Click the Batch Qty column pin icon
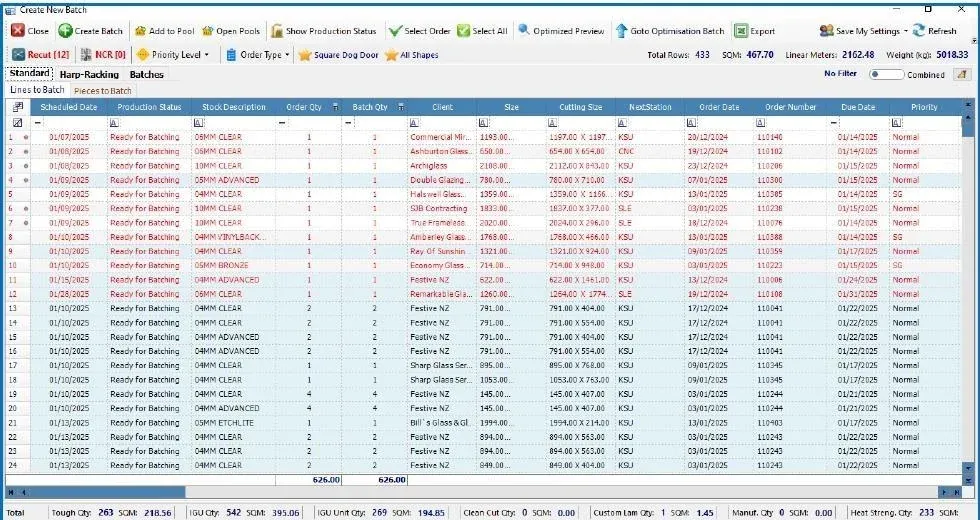Image resolution: width=980 pixels, height=520 pixels. point(401,107)
